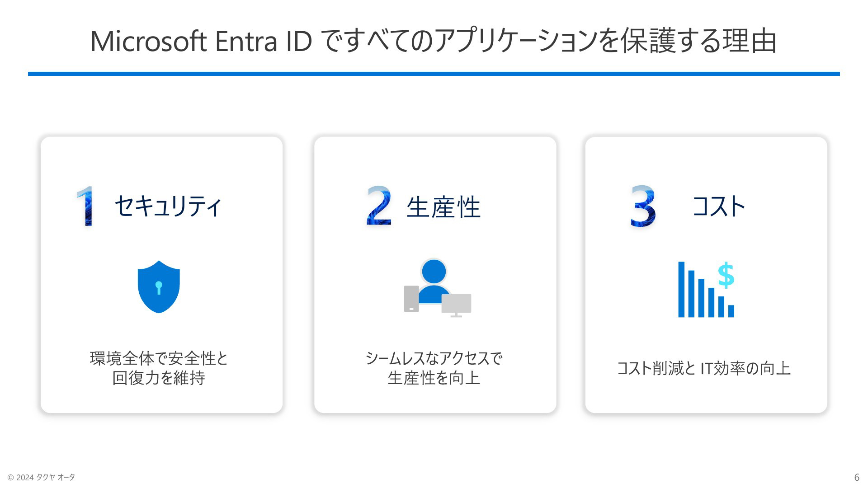The image size is (868, 488).
Task: Select the セキュリティ heading
Action: tap(168, 206)
